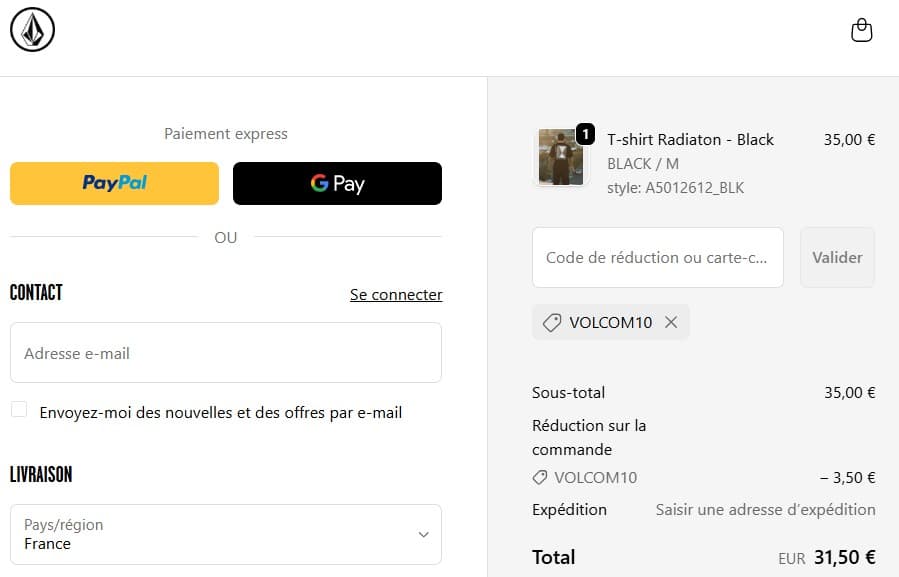Pay using Google Pay button
The height and width of the screenshot is (577, 899).
(337, 183)
